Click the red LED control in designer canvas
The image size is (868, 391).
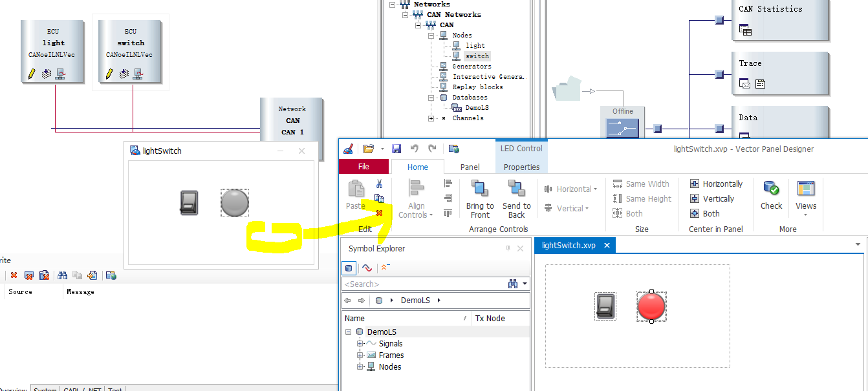(651, 306)
